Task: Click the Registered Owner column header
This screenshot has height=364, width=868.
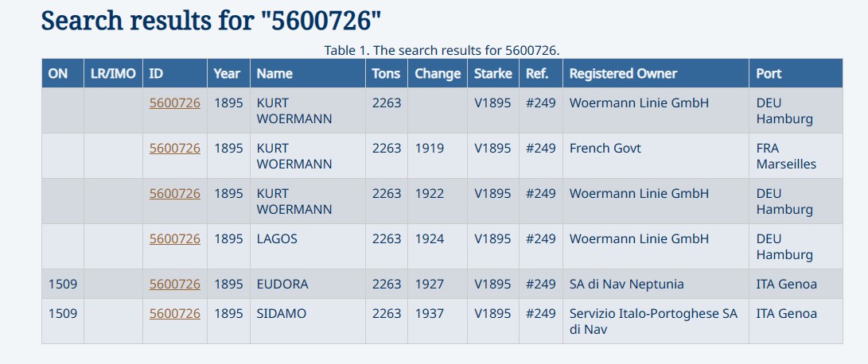Action: coord(623,73)
